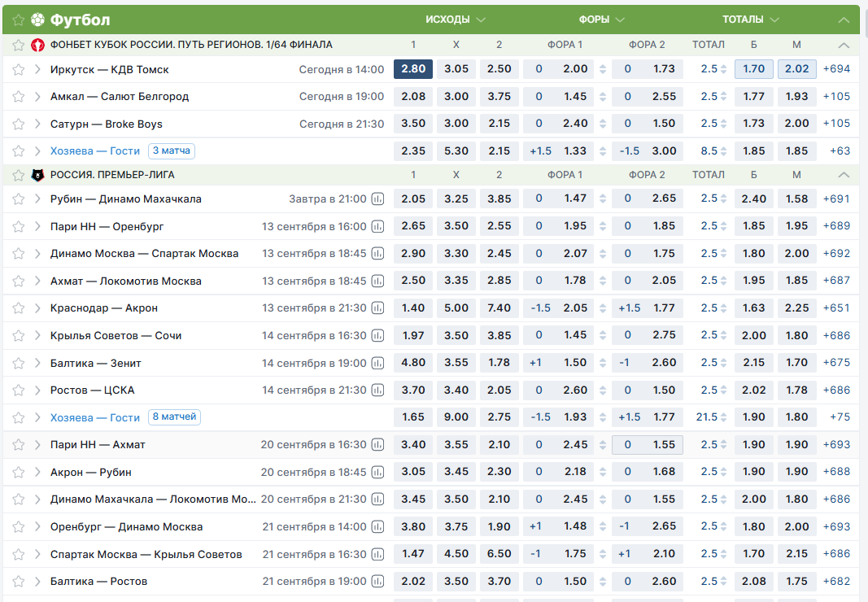Pick away win 7.40 for Краснодар — Акрон
This screenshot has width=868, height=602.
coord(499,308)
